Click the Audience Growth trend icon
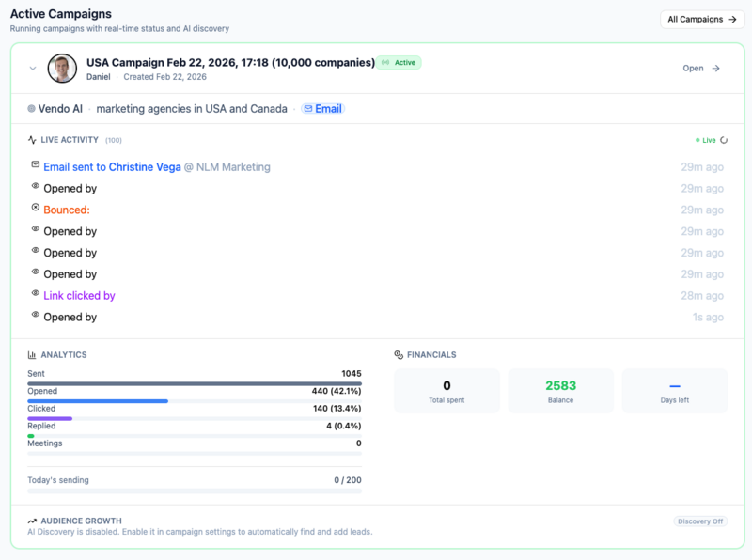The width and height of the screenshot is (752, 560). pyautogui.click(x=31, y=521)
